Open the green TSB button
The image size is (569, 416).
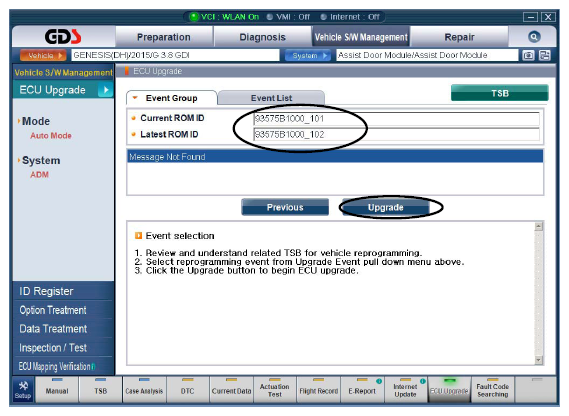[500, 93]
